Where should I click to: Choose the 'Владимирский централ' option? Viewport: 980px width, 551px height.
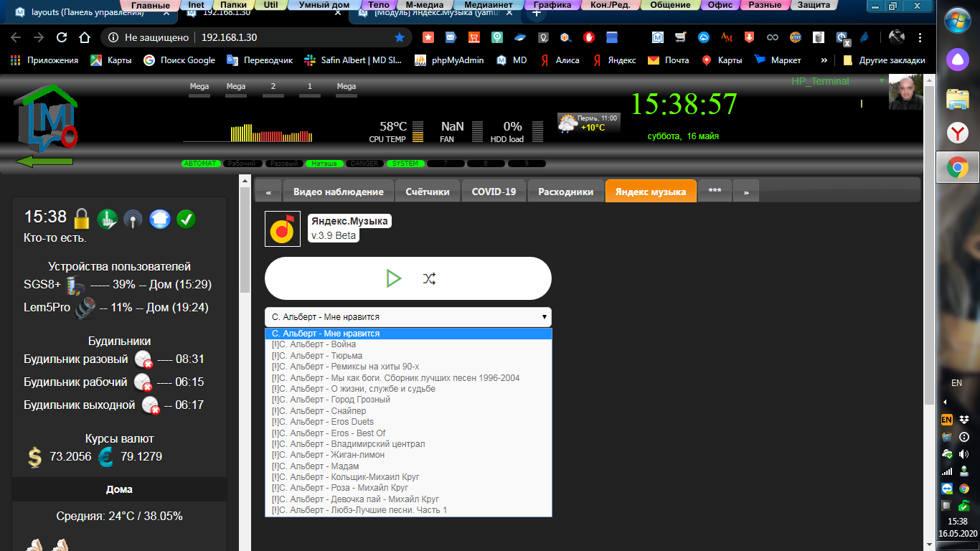point(408,444)
